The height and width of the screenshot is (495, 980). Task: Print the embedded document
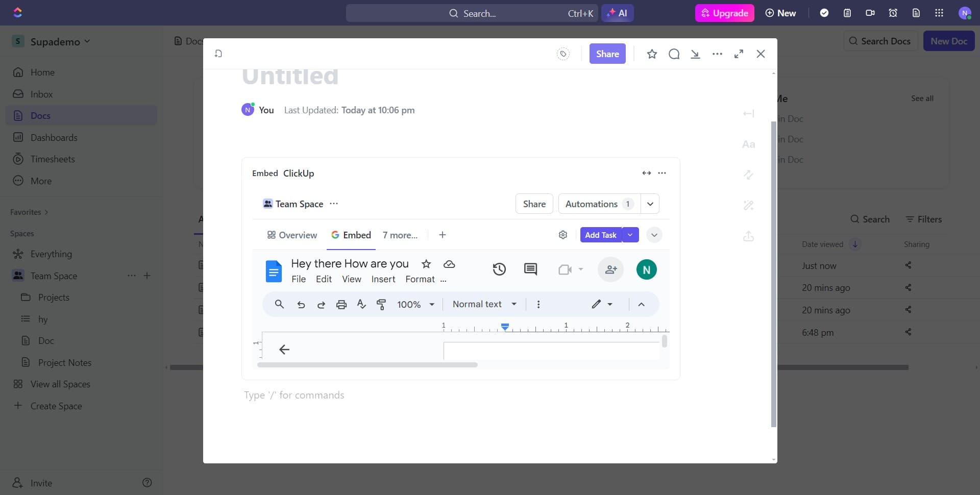(x=341, y=304)
